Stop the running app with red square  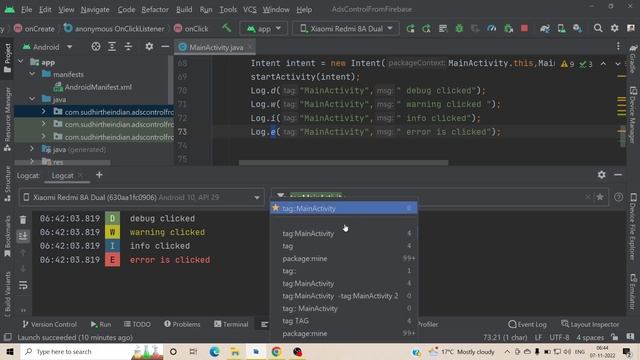tap(524, 28)
